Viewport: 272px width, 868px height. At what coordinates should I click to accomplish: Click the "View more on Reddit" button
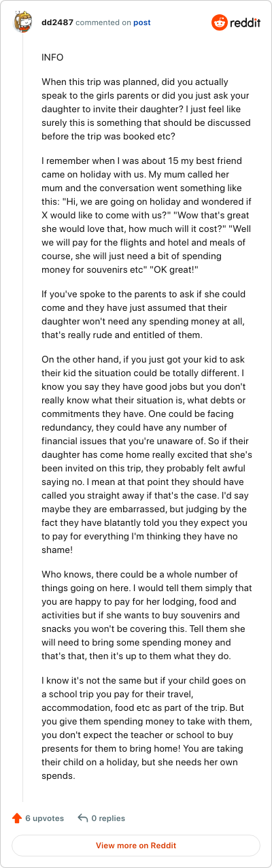click(x=136, y=846)
